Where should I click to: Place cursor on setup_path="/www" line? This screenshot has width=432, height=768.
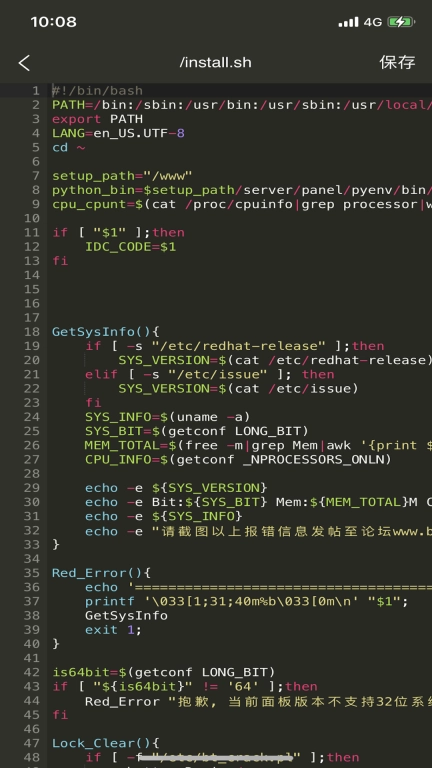(x=122, y=176)
